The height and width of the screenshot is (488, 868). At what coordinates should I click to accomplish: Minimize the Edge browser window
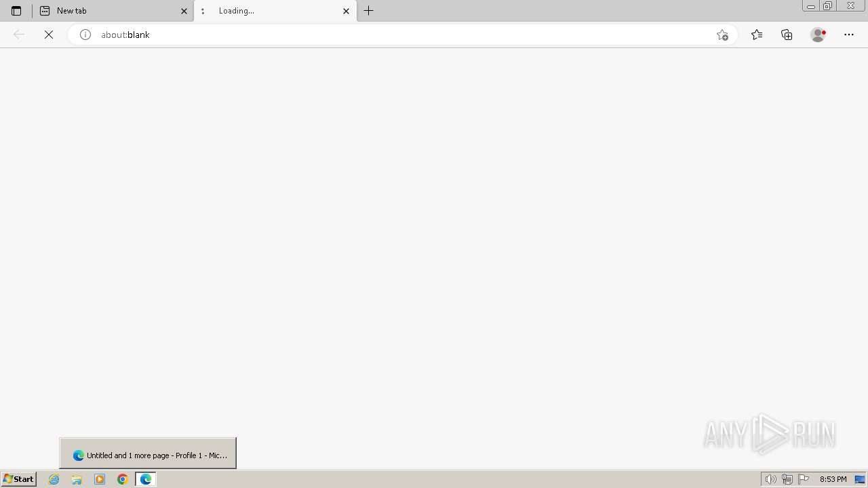pos(811,5)
